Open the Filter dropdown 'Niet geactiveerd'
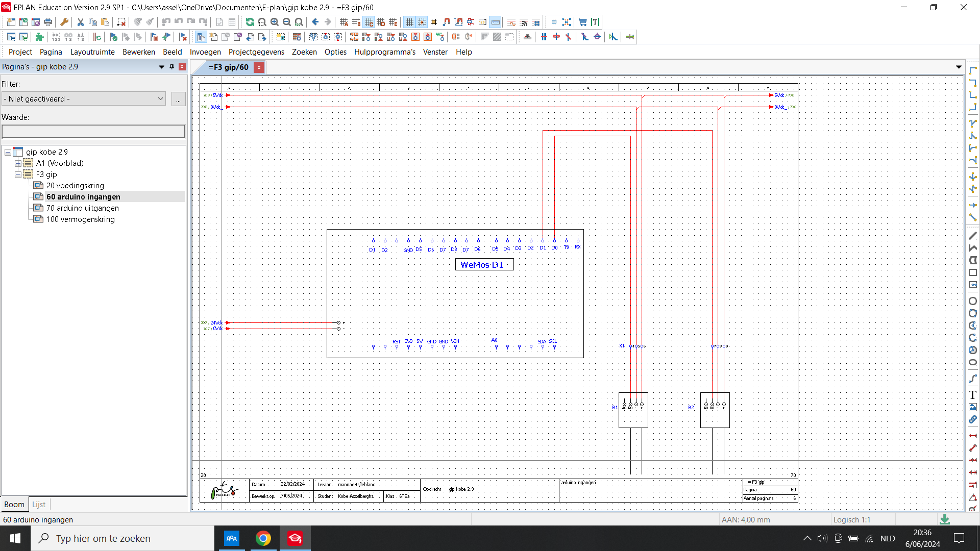Viewport: 980px width, 551px height. (x=84, y=99)
